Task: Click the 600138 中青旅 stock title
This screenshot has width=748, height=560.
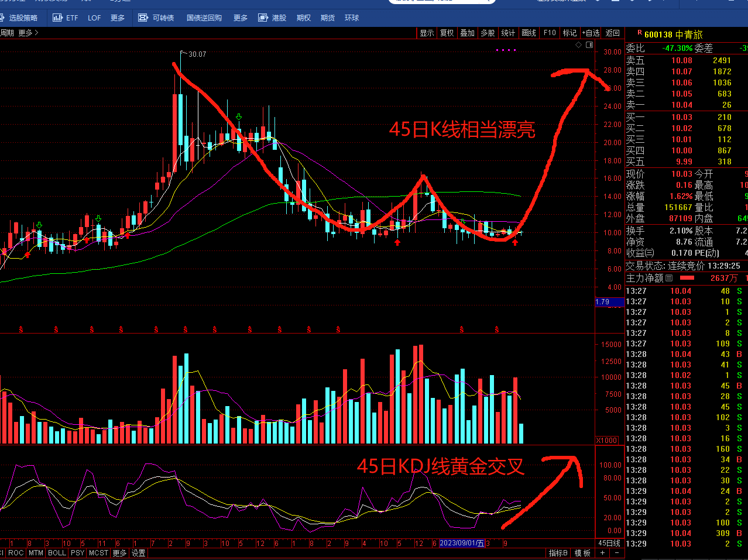Action: 674,35
